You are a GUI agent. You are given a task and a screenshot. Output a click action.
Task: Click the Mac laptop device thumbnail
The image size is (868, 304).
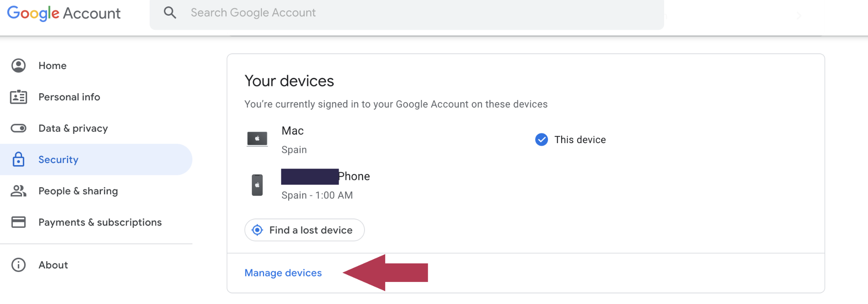(x=257, y=138)
